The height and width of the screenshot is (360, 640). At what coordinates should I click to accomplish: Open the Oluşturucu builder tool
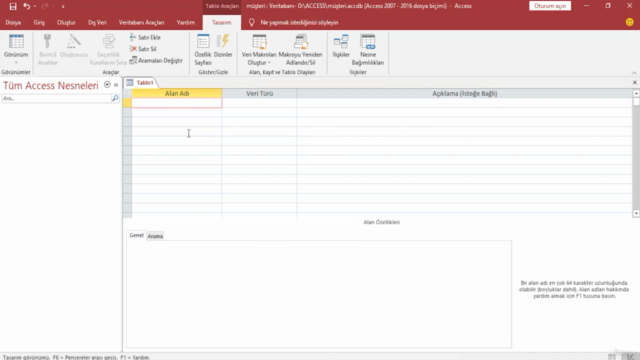click(x=73, y=47)
